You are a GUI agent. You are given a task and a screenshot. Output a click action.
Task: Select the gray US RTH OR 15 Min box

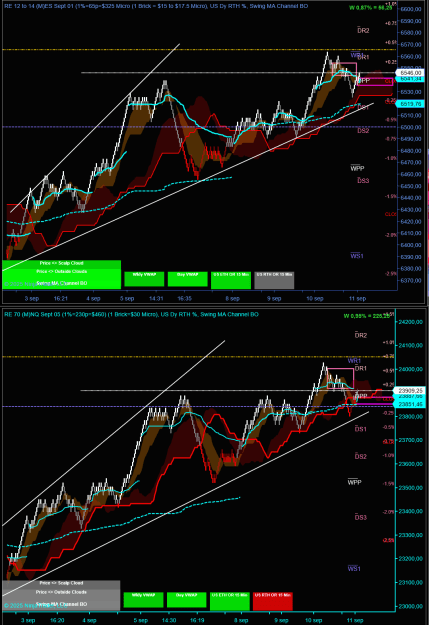coord(274,280)
